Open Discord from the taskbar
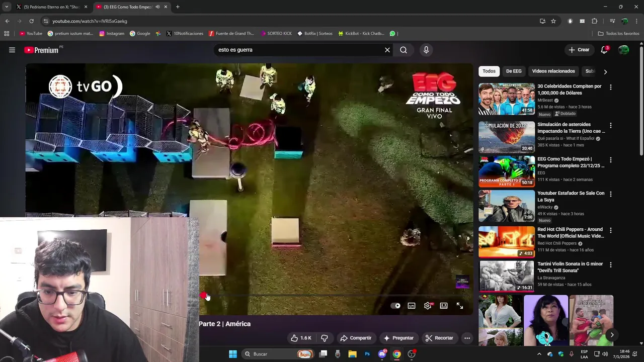Screen dimensions: 644x362 pos(382,354)
